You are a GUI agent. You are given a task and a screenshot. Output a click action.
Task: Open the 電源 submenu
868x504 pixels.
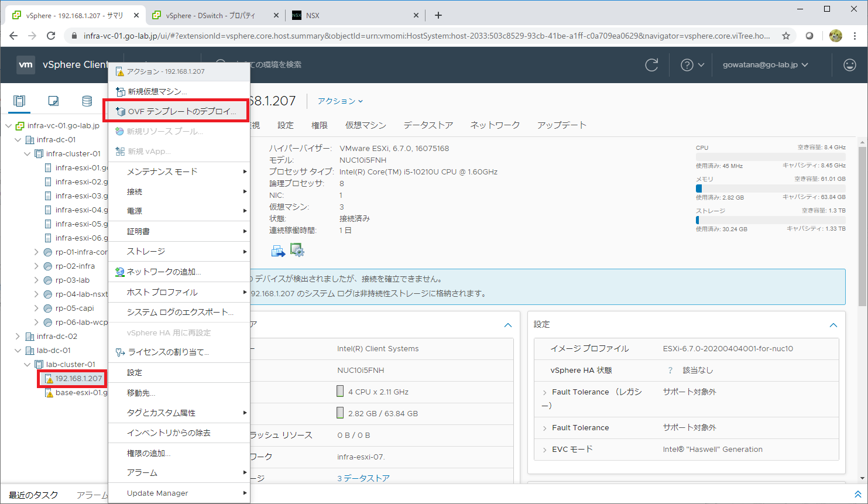[179, 211]
